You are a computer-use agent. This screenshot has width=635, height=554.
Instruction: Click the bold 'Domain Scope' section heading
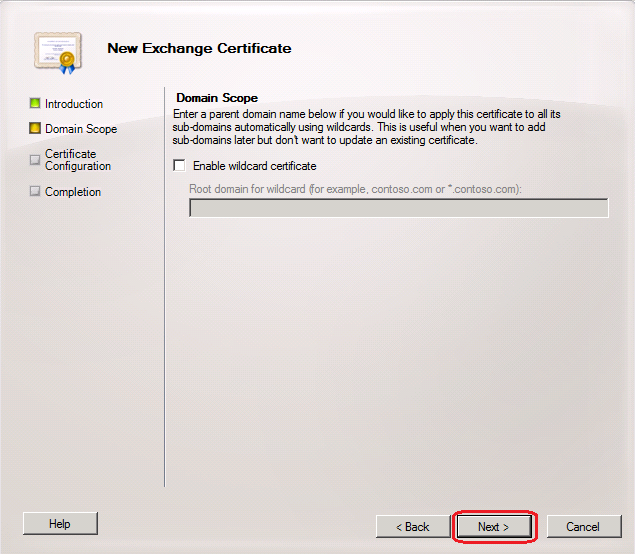pyautogui.click(x=216, y=98)
